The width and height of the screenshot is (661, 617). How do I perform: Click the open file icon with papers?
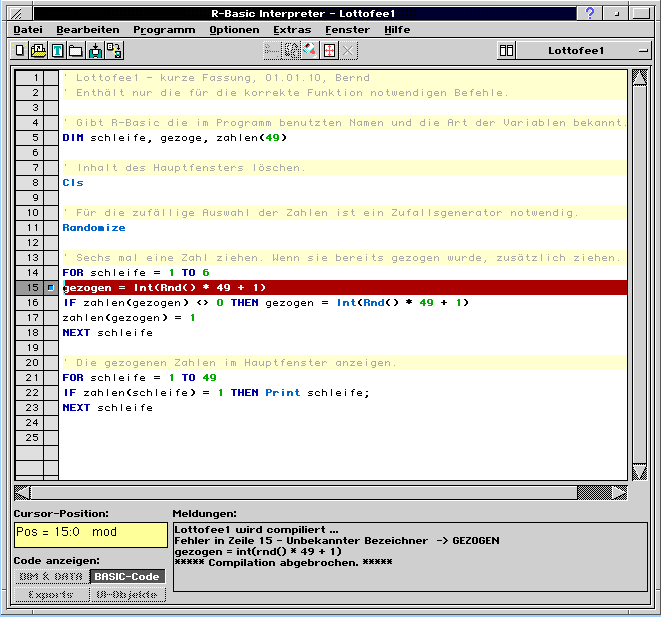(x=38, y=51)
